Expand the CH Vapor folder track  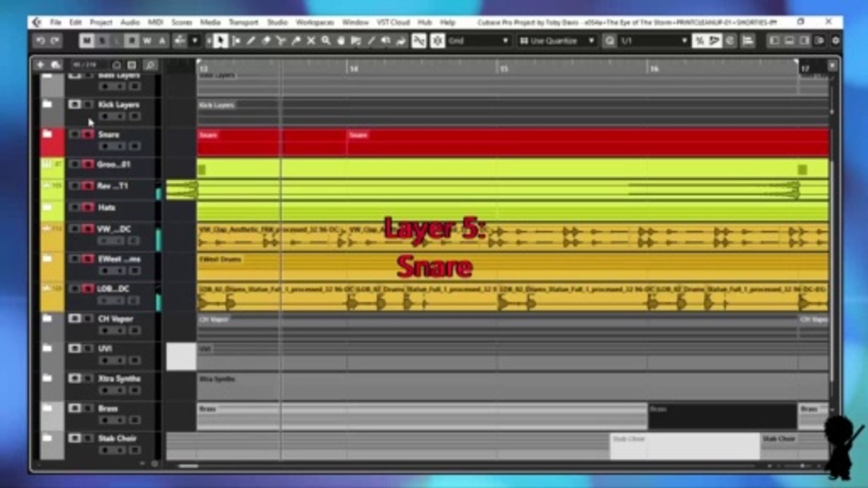47,319
